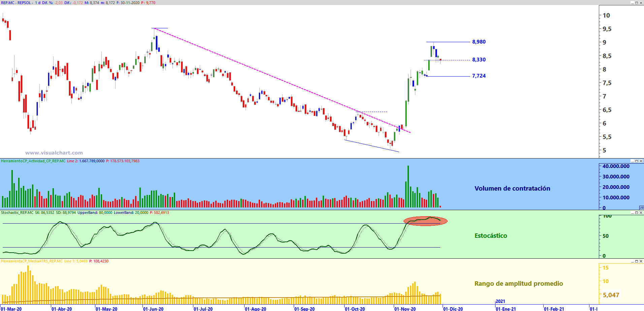
Task: Click the 'Estocástico' annotation label
Action: coord(491,236)
